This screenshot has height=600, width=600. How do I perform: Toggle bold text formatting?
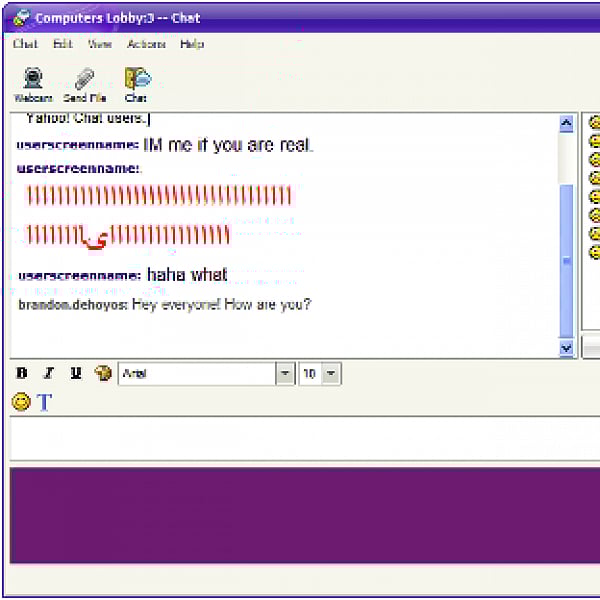pyautogui.click(x=22, y=374)
